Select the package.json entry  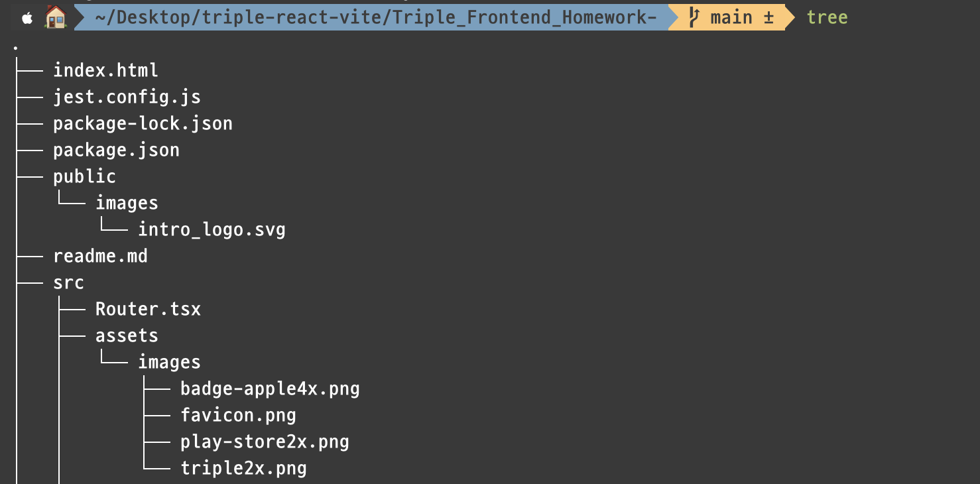116,150
